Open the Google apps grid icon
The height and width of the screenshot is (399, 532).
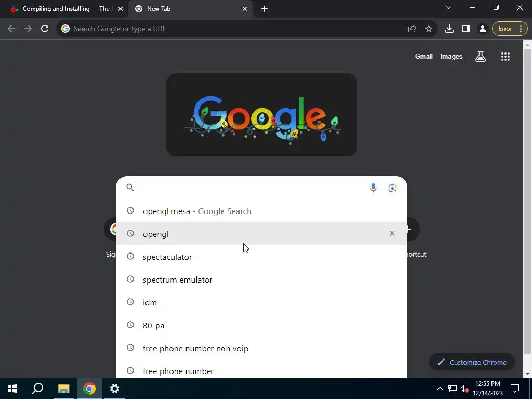[505, 57]
